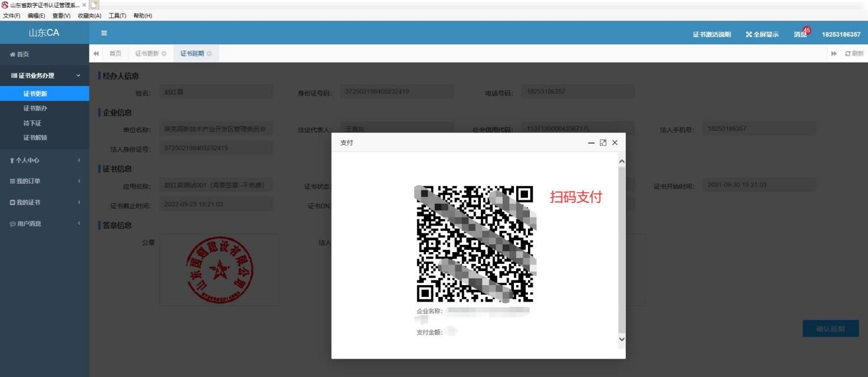Click the 法人身份证号 input field
This screenshot has width=868, height=377.
[x=216, y=148]
